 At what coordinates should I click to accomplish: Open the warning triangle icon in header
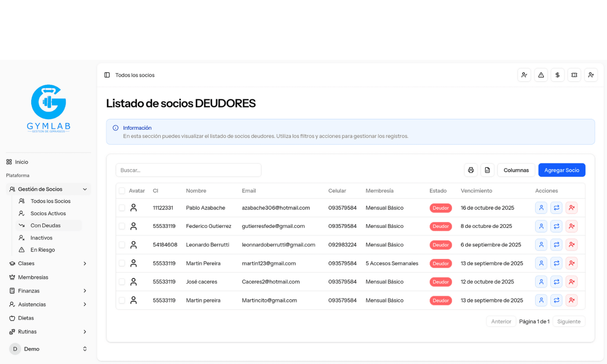541,75
